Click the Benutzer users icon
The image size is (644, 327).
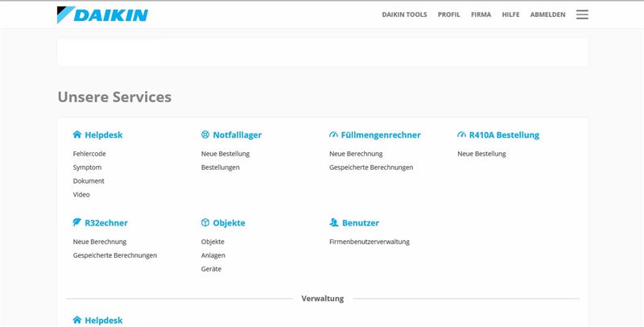333,223
